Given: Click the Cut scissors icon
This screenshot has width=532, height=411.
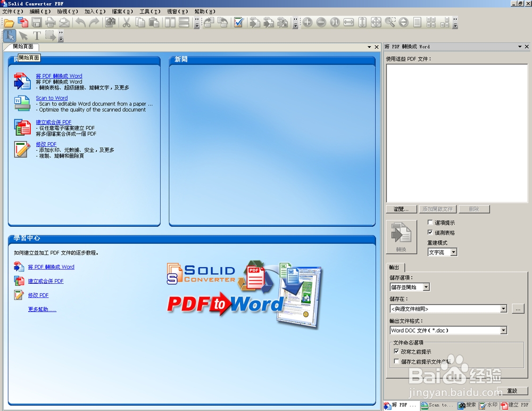Looking at the screenshot, I should click(x=126, y=23).
